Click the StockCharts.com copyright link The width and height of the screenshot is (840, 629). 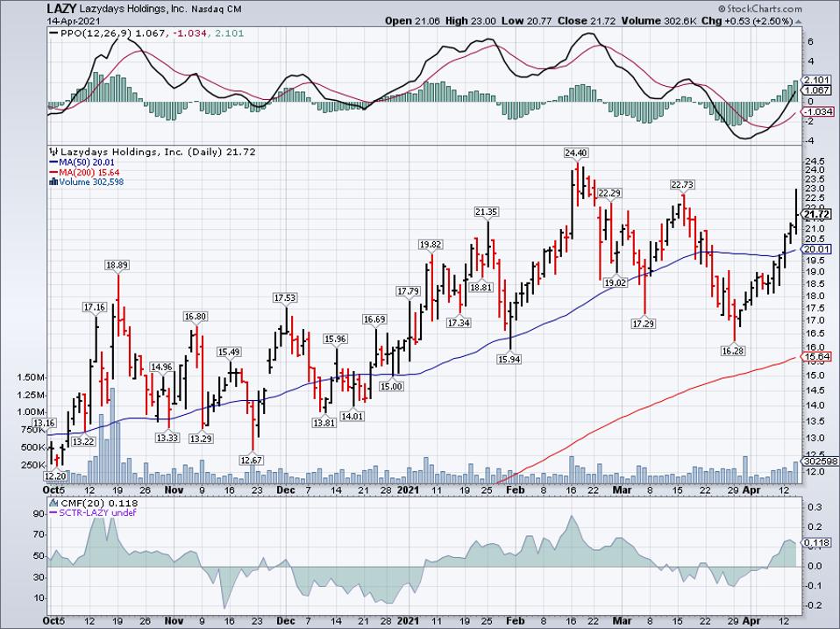760,9
